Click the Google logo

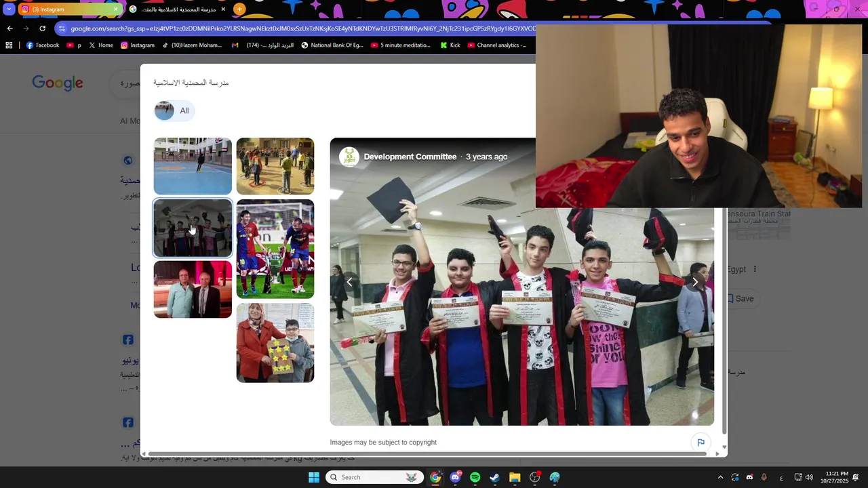(x=58, y=83)
